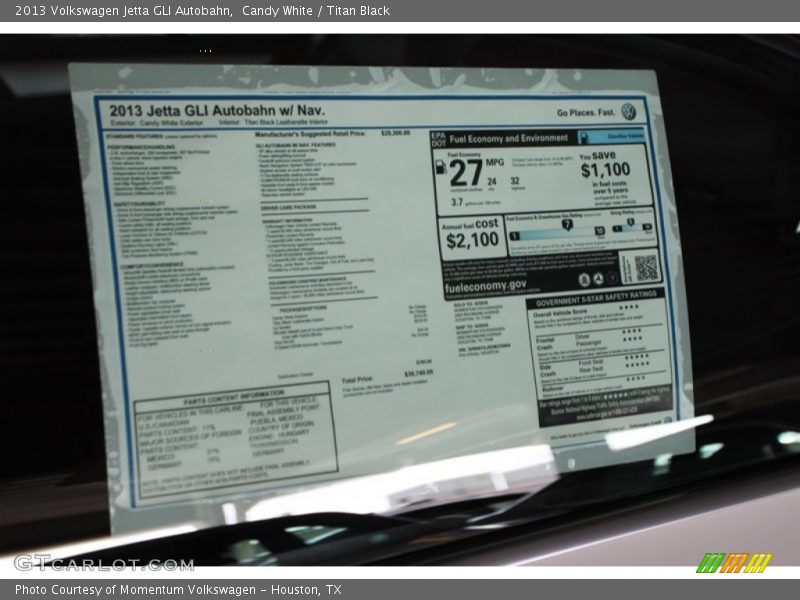Click the '3.7' gallons per 100 miles value

(457, 203)
